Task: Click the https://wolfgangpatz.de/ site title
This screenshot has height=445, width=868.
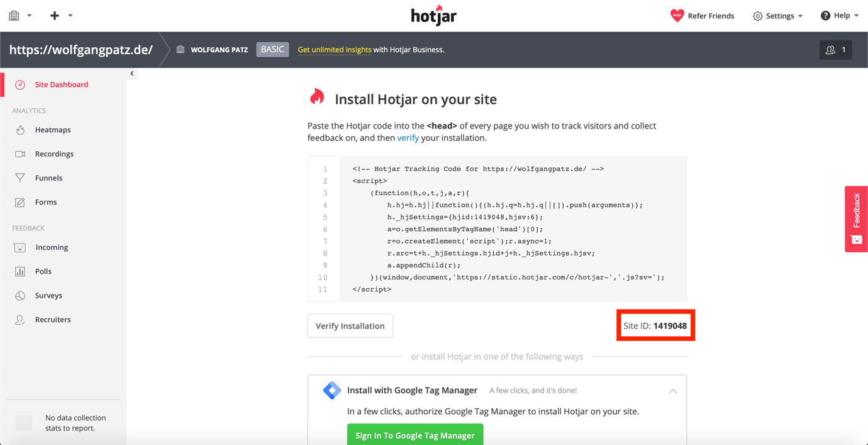Action: (x=81, y=50)
